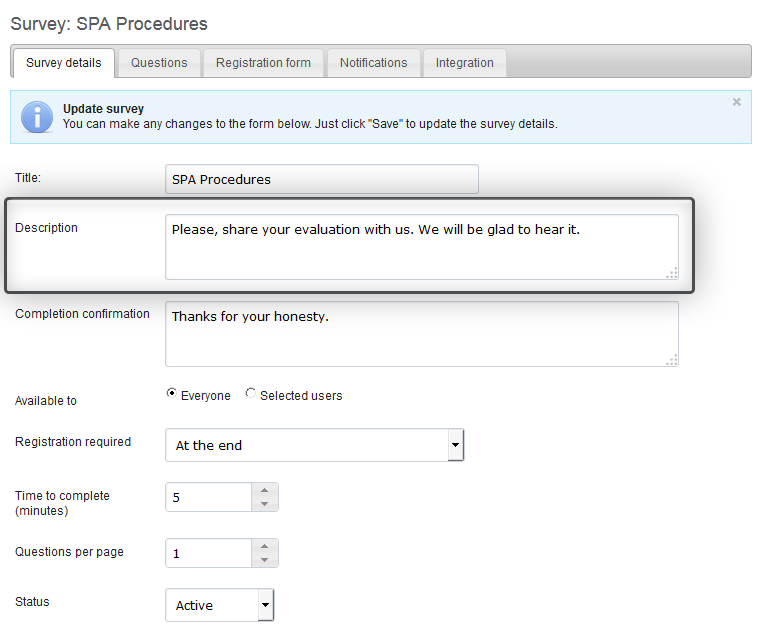Image resolution: width=760 pixels, height=640 pixels.
Task: Select the Survey details tab
Action: point(63,63)
